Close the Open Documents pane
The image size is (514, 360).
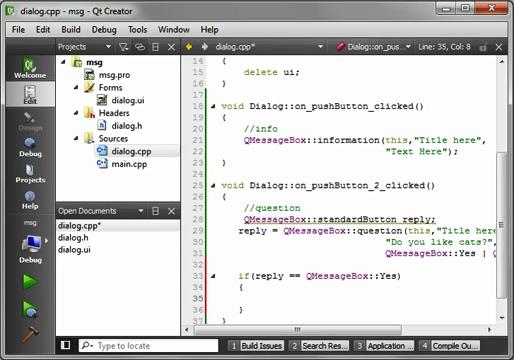171,211
